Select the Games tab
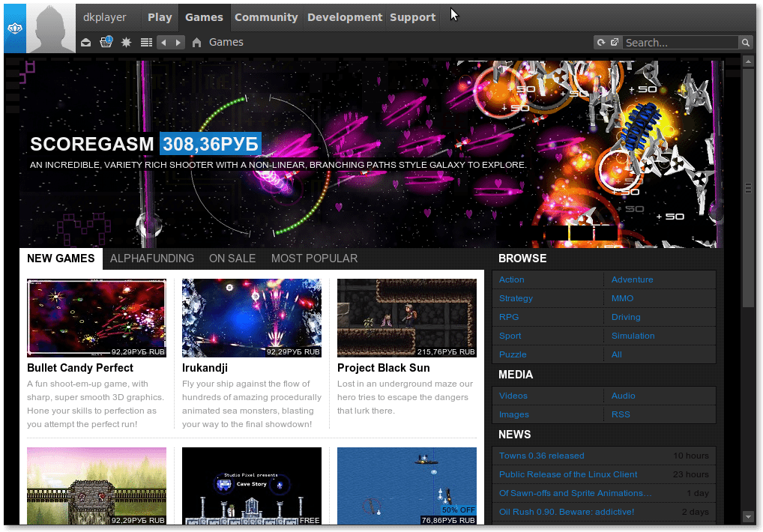 (x=204, y=17)
